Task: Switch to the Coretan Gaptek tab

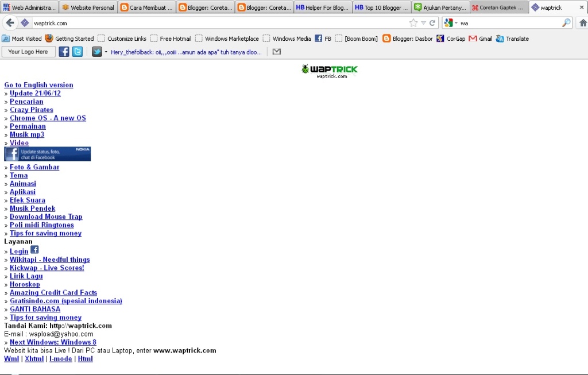Action: click(x=499, y=7)
